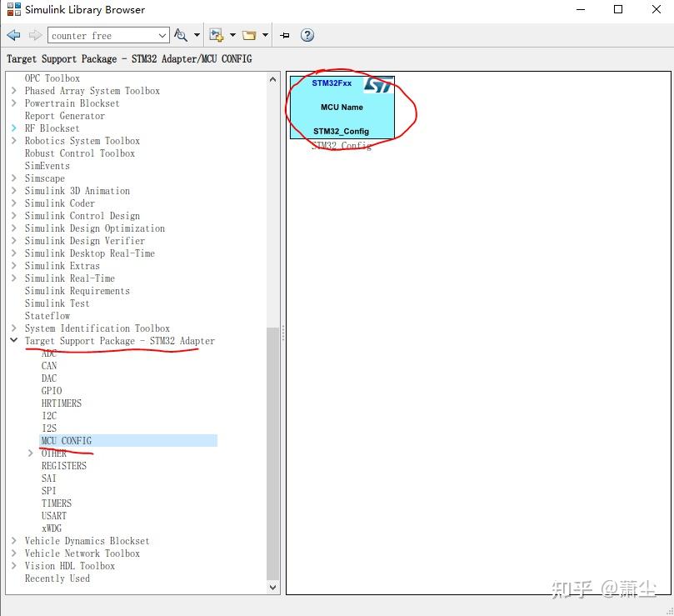Select the TIMERS library entry
Screen dimensions: 674x616
56,503
